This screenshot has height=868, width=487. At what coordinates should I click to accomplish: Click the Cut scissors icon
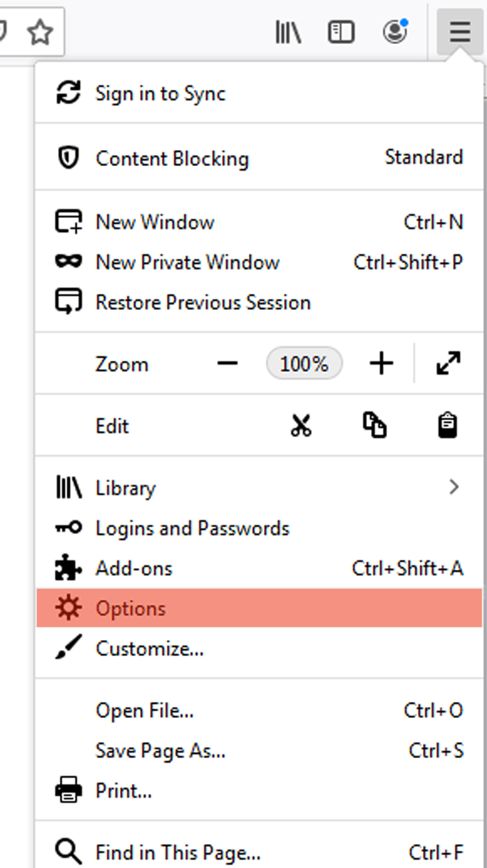tap(301, 425)
